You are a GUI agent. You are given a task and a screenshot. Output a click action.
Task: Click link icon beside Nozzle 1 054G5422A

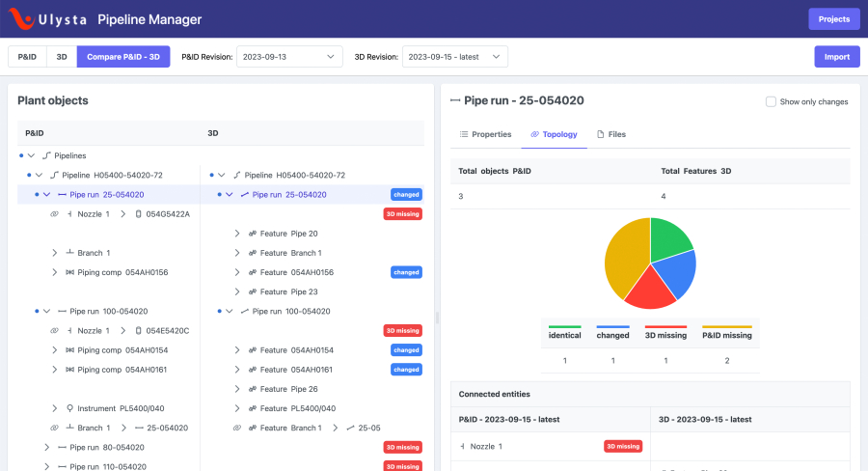click(54, 214)
